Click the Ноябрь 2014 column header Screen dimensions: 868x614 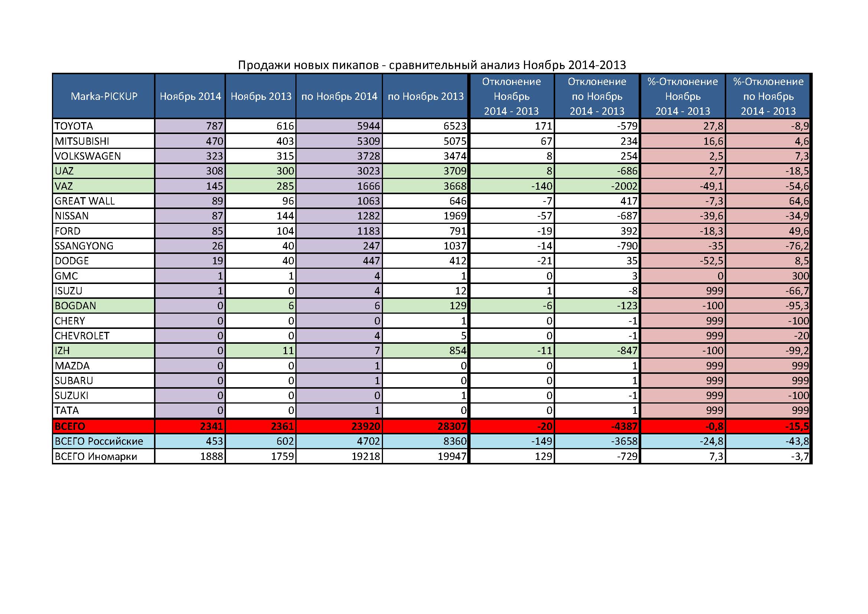pyautogui.click(x=190, y=96)
